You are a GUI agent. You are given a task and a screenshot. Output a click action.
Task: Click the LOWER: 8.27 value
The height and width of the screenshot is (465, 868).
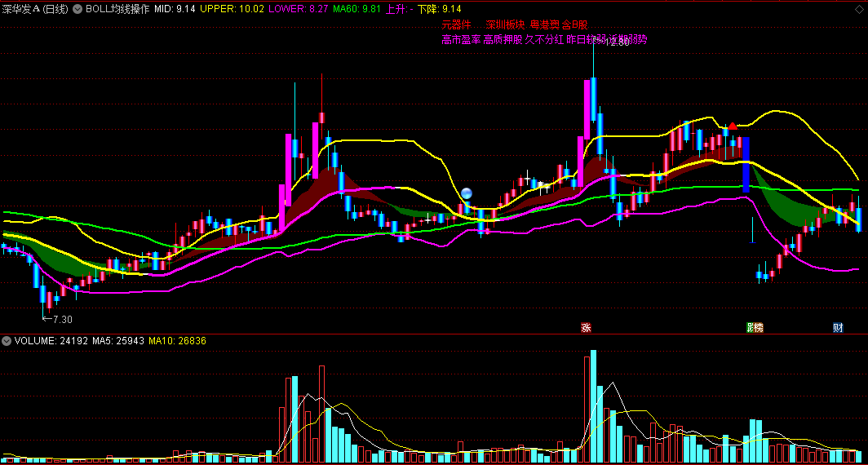click(299, 9)
